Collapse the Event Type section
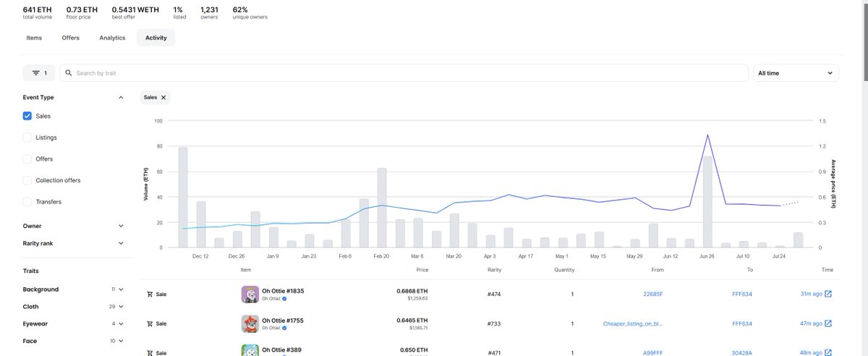The image size is (868, 356). click(x=121, y=97)
